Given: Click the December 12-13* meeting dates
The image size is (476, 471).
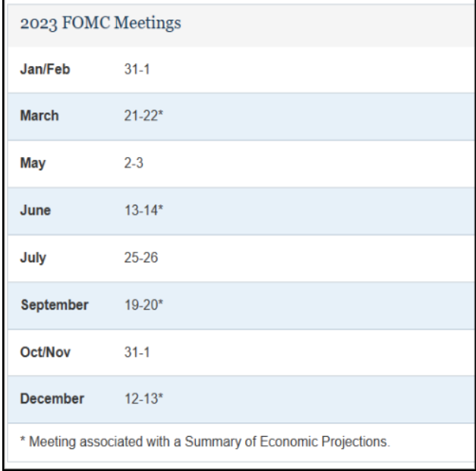Looking at the screenshot, I should 142,399.
